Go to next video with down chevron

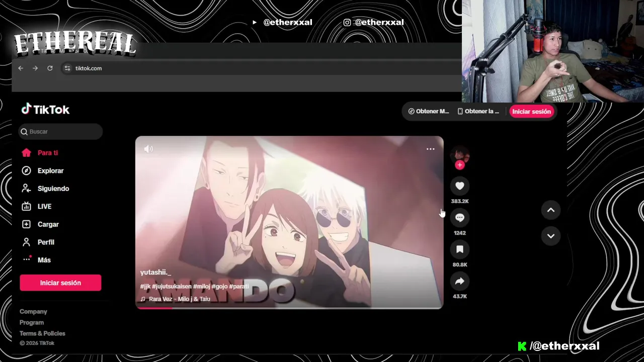point(551,236)
